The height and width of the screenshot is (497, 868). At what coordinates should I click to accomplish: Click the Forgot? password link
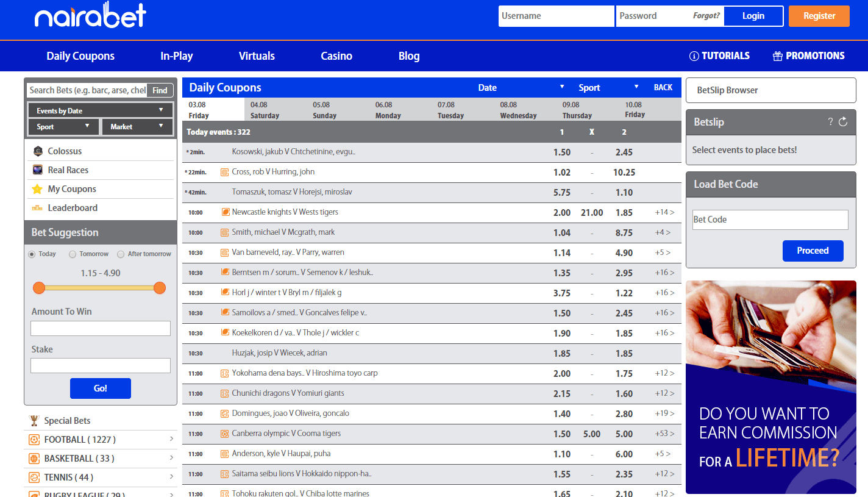point(706,16)
